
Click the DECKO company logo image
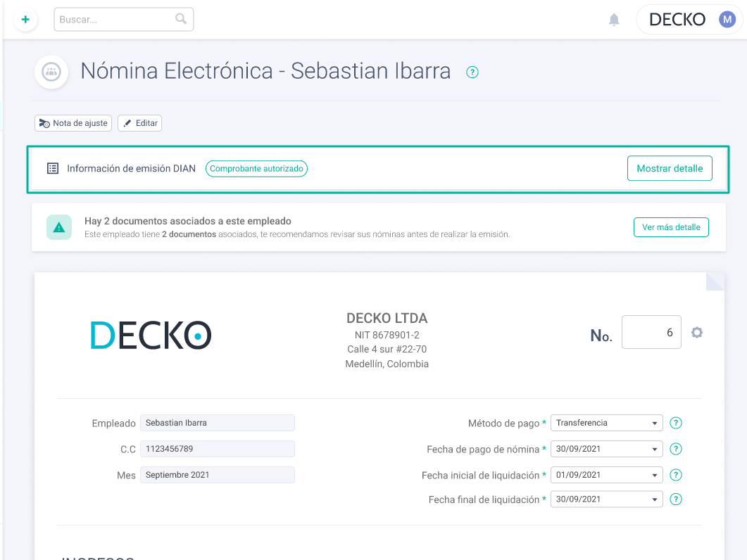(x=151, y=336)
